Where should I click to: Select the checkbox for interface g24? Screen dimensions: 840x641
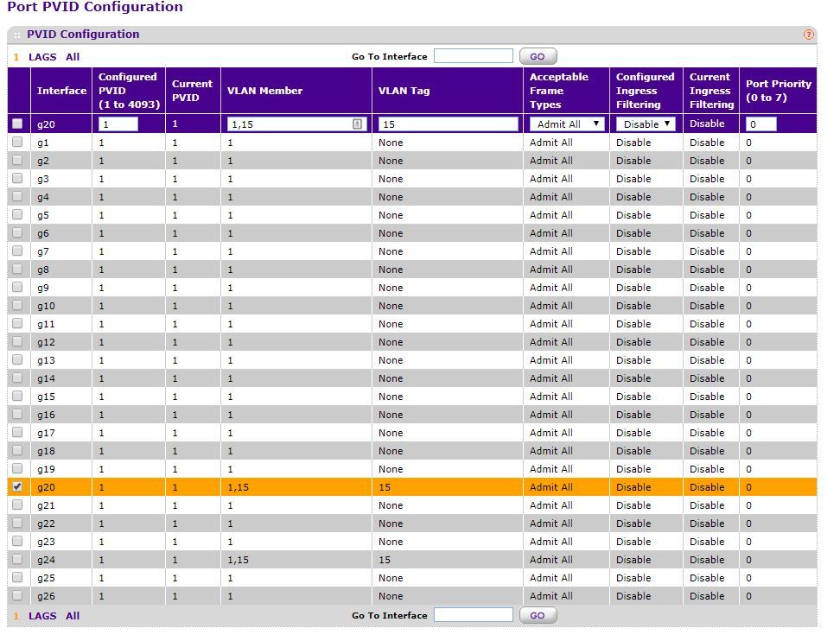click(17, 560)
